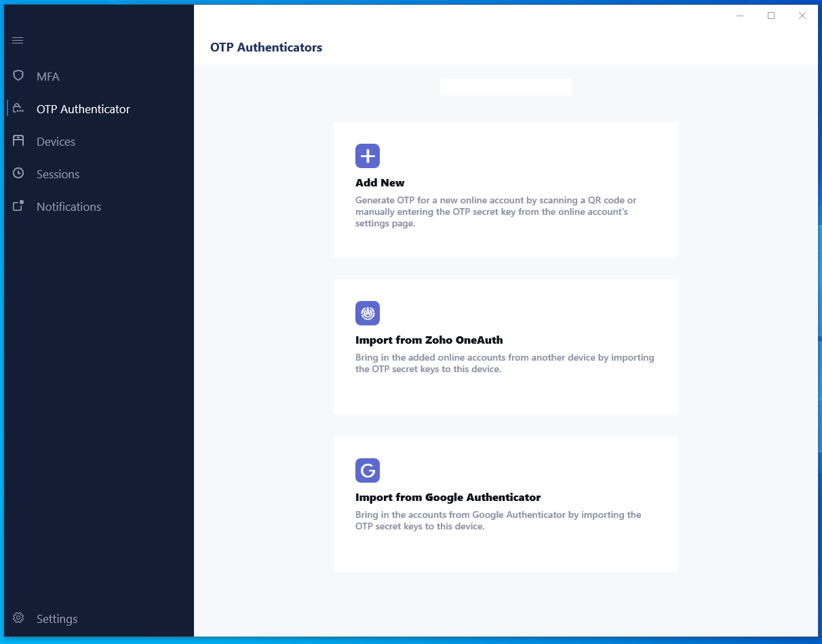The width and height of the screenshot is (822, 644).
Task: Click the OTP Authenticator lock icon
Action: (x=18, y=108)
